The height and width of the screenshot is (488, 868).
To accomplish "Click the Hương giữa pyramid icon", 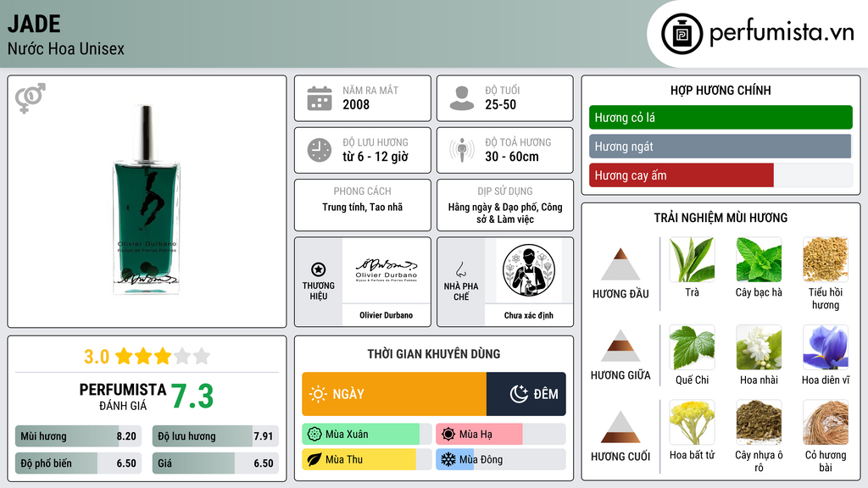I will click(620, 346).
